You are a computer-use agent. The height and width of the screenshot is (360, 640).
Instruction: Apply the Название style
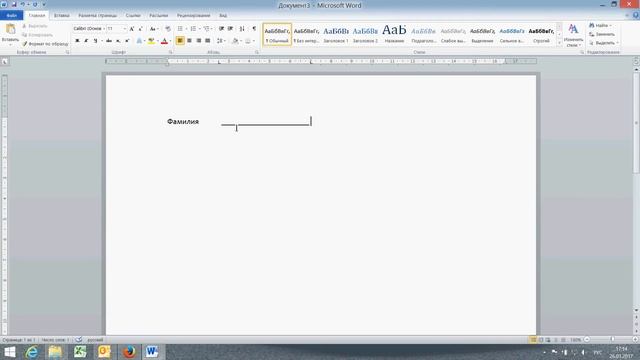394,34
